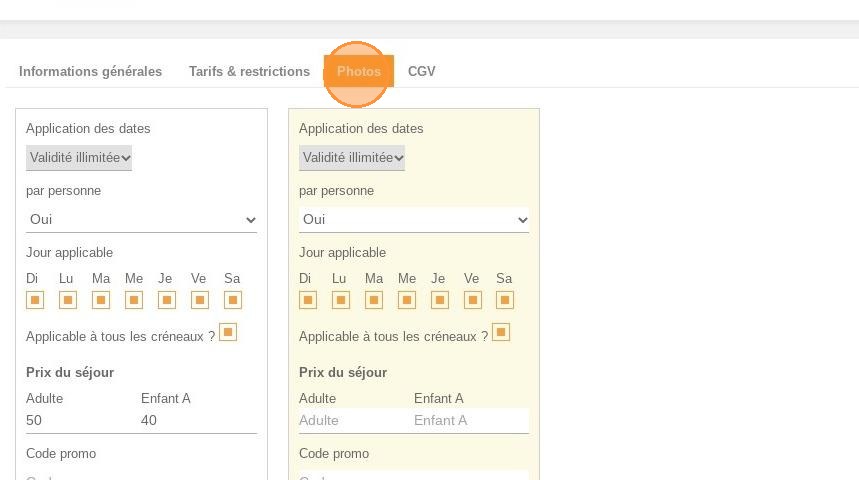Click the Code promo label in the left panel

[61, 454]
